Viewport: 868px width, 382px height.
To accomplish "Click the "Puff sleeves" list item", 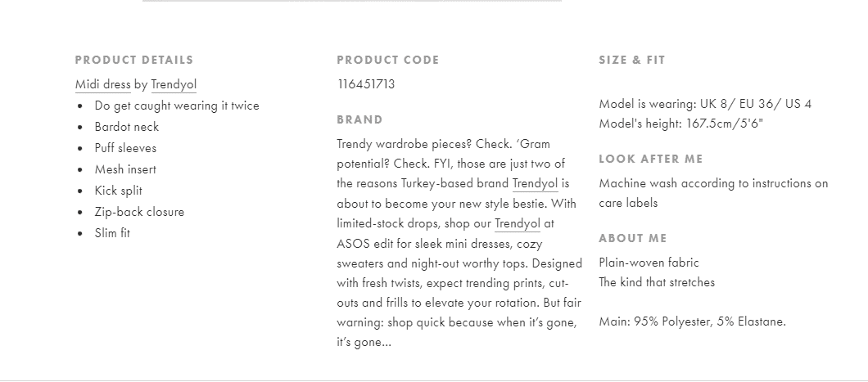I will point(125,148).
